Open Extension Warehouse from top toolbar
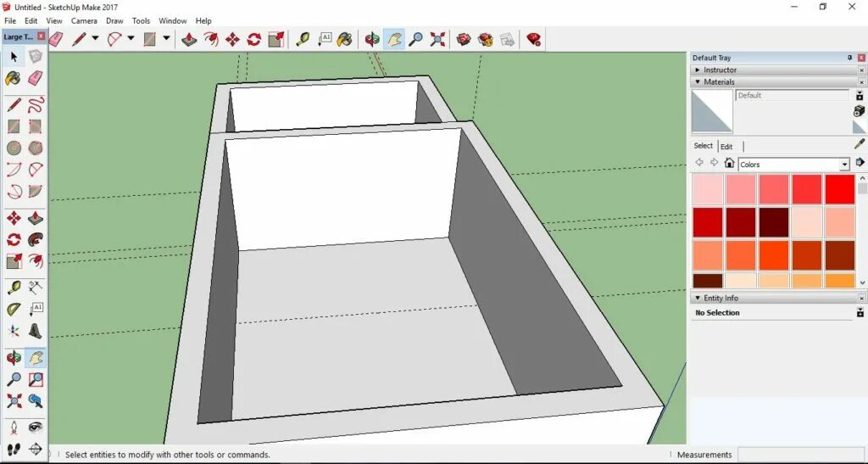The image size is (868, 464). [486, 39]
